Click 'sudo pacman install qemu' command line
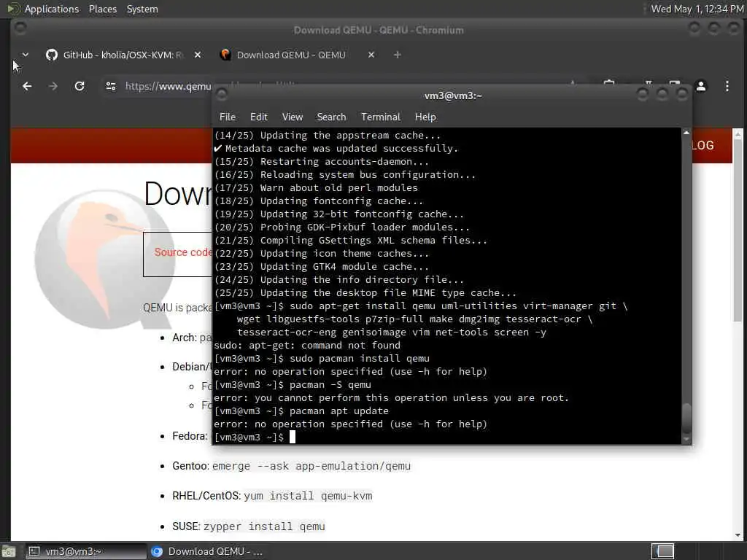Viewport: 747px width, 560px height. tap(322, 359)
